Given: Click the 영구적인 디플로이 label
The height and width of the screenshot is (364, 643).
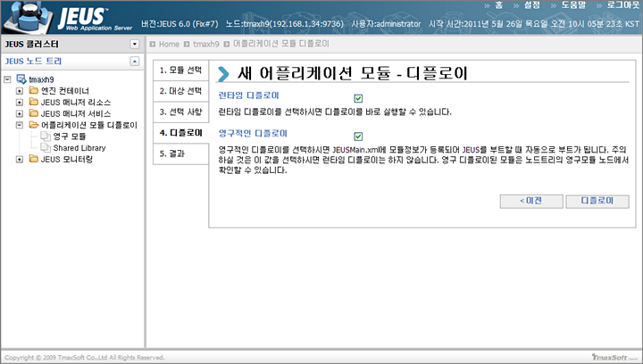Looking at the screenshot, I should (x=253, y=133).
